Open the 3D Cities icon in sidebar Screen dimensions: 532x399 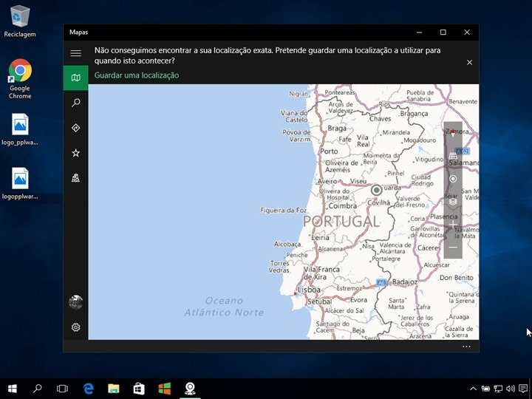(x=75, y=178)
